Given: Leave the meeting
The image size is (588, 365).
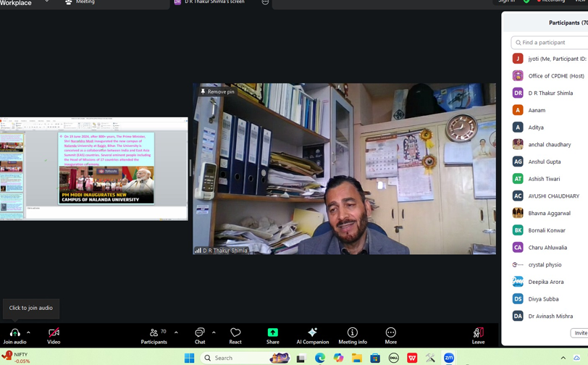Looking at the screenshot, I should [478, 333].
